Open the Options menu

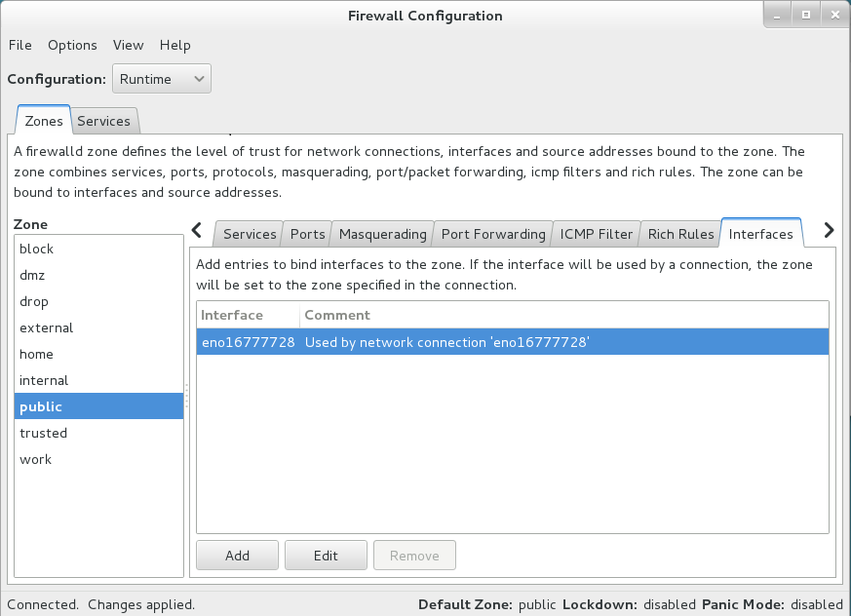click(x=72, y=45)
